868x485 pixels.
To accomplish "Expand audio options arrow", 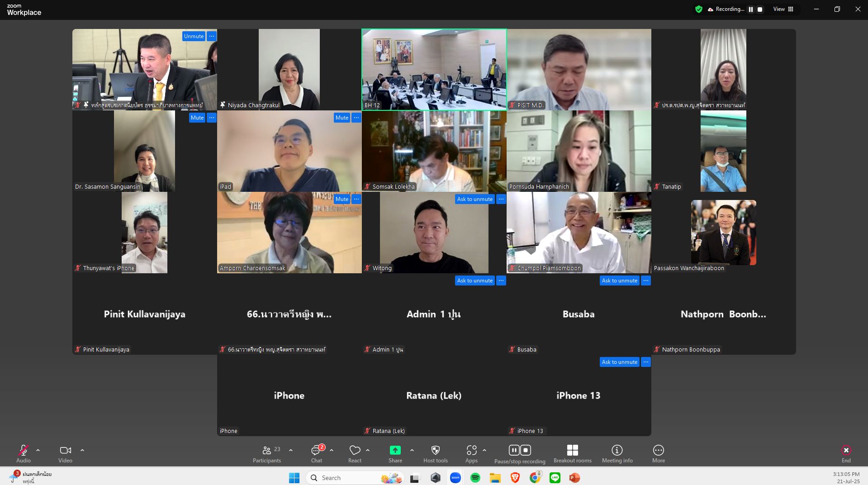I will (38, 451).
